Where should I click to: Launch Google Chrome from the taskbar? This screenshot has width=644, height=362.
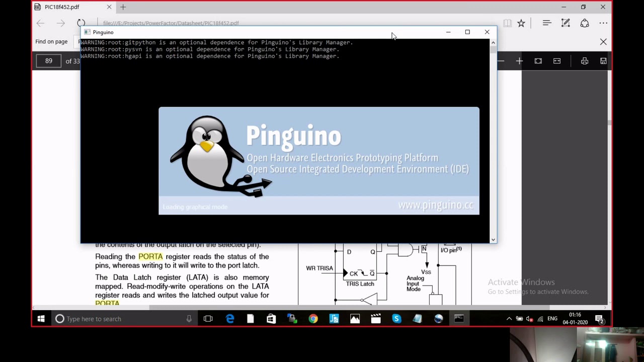(313, 319)
